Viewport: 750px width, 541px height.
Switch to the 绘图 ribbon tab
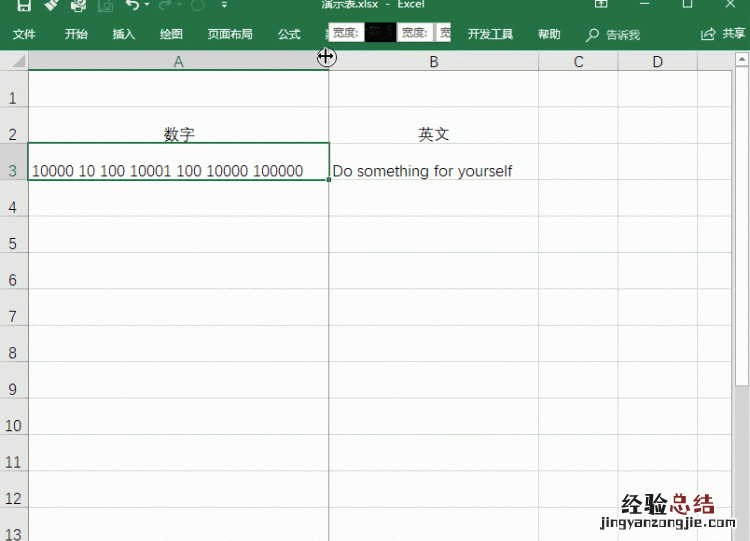[x=171, y=34]
